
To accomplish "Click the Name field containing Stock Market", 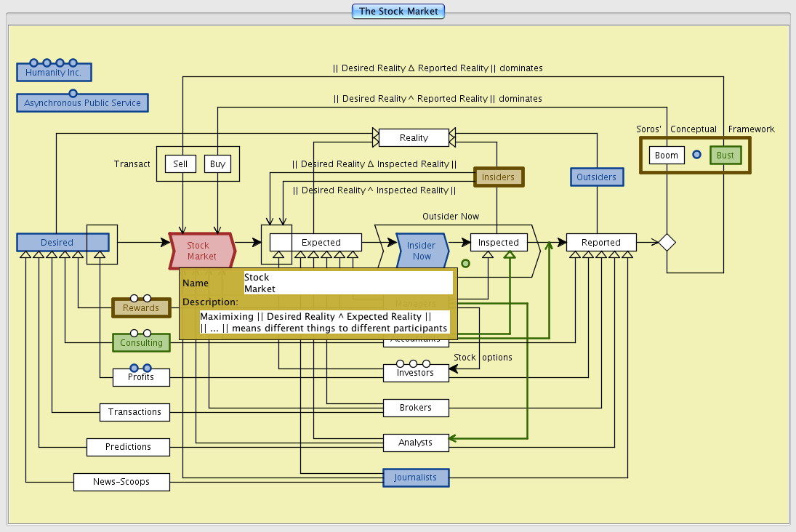I will coord(347,283).
